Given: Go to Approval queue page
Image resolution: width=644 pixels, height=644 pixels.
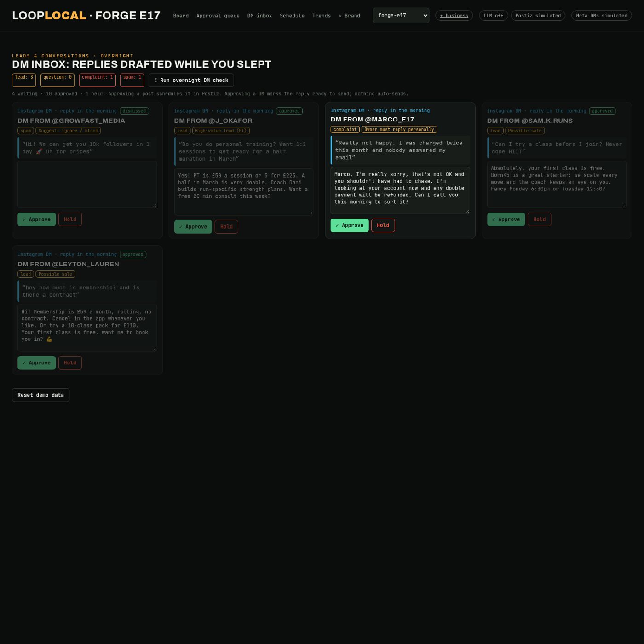Looking at the screenshot, I should tap(218, 16).
